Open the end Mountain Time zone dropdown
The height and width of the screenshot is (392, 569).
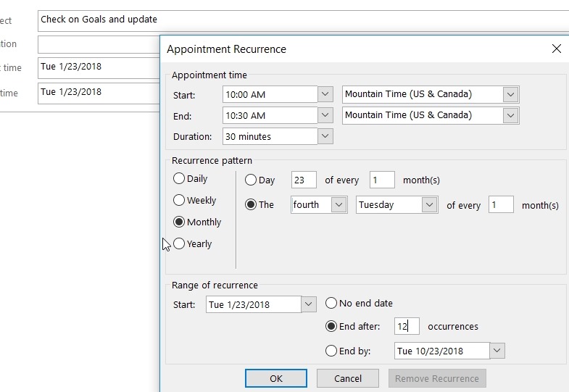point(511,115)
